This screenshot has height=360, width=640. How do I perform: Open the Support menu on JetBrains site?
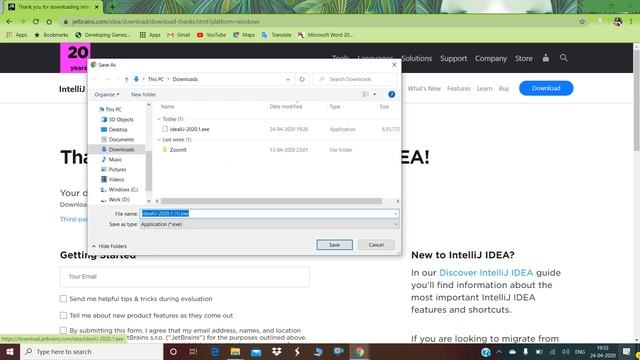453,58
